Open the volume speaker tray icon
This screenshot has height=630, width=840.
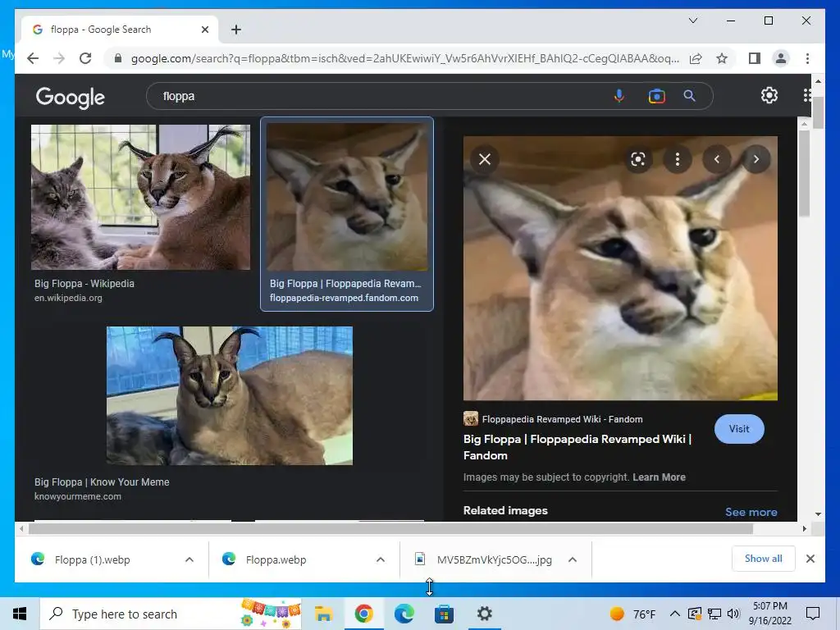pyautogui.click(x=733, y=614)
